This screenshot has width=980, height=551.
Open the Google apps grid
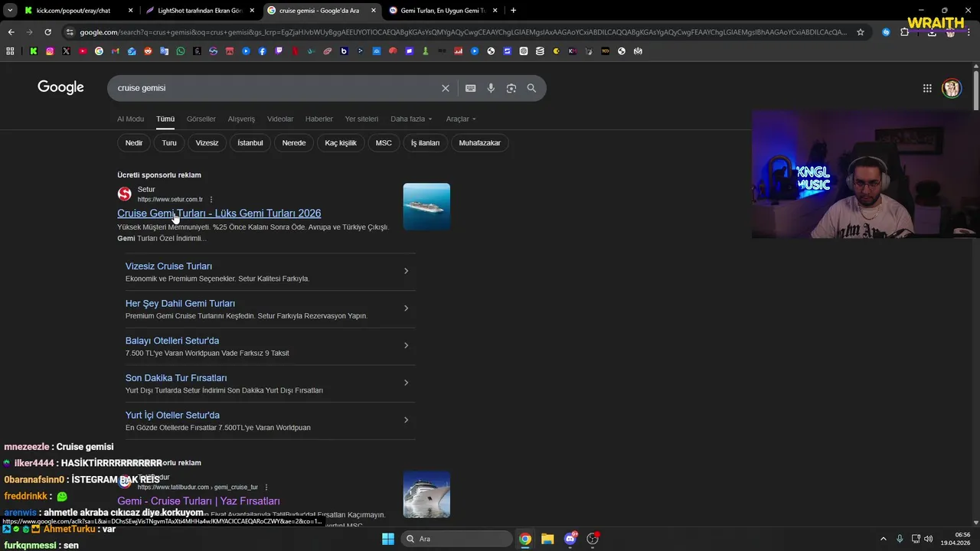coord(927,88)
